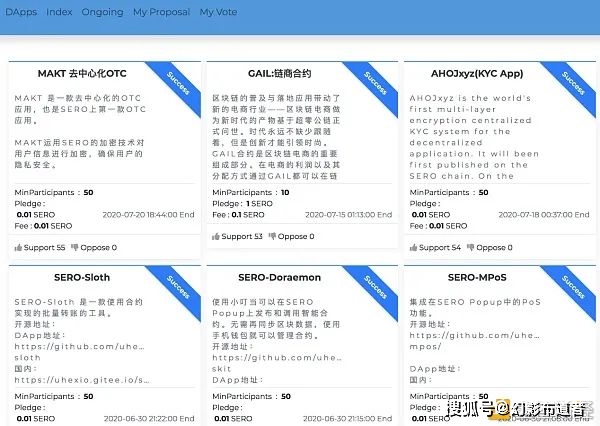
Task: Click thumbs-down Oppose icon on AHOJxyz card
Action: (471, 248)
